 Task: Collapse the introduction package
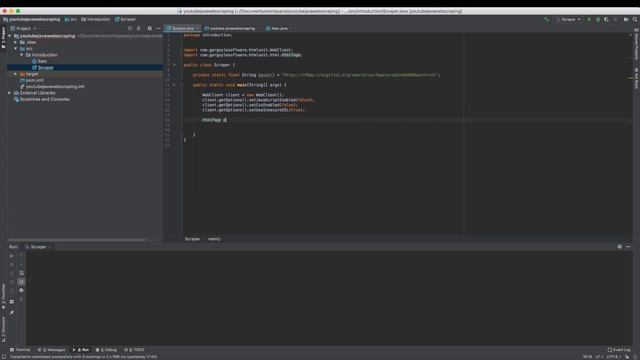click(x=22, y=55)
